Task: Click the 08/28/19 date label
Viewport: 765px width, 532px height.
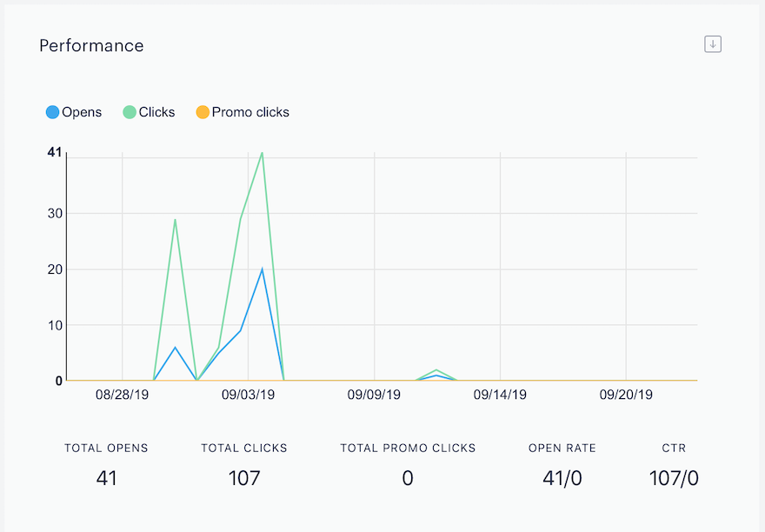Action: 122,395
